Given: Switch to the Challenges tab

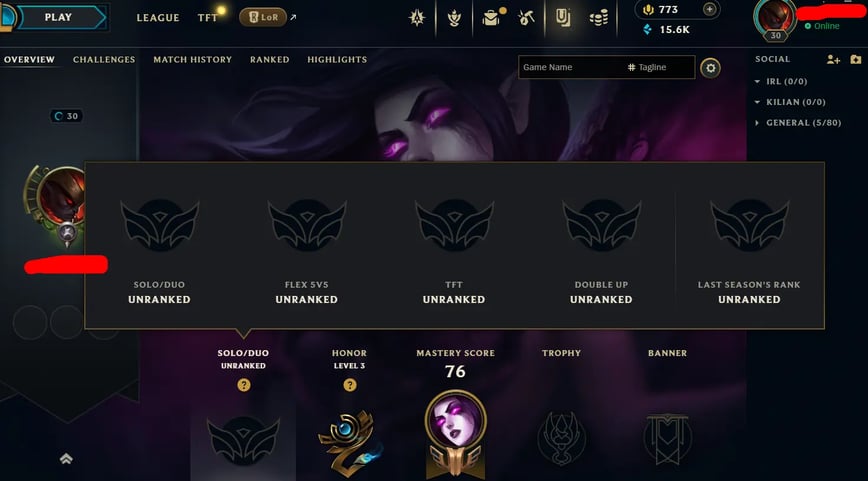Looking at the screenshot, I should click(x=104, y=59).
